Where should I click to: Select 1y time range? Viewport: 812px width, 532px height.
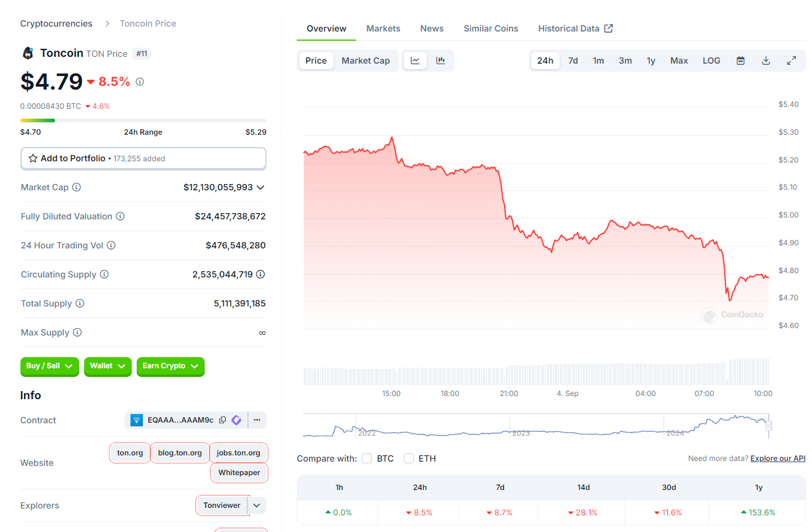651,61
